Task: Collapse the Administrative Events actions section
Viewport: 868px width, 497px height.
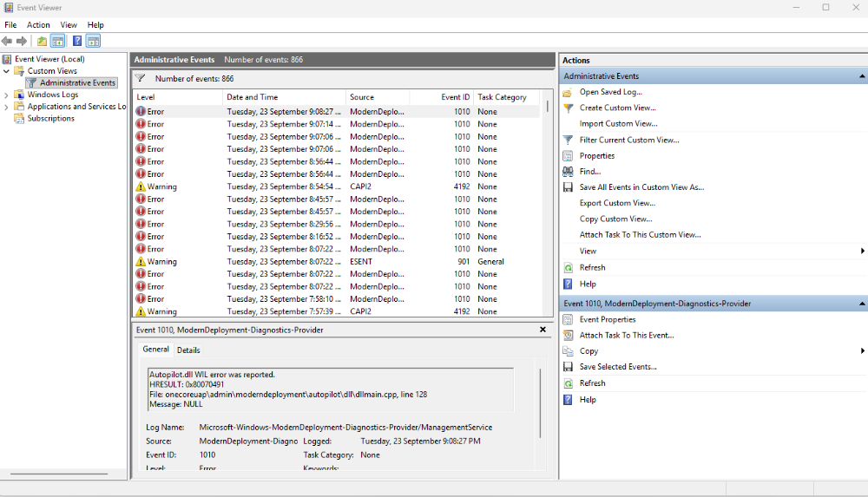Action: coord(862,76)
